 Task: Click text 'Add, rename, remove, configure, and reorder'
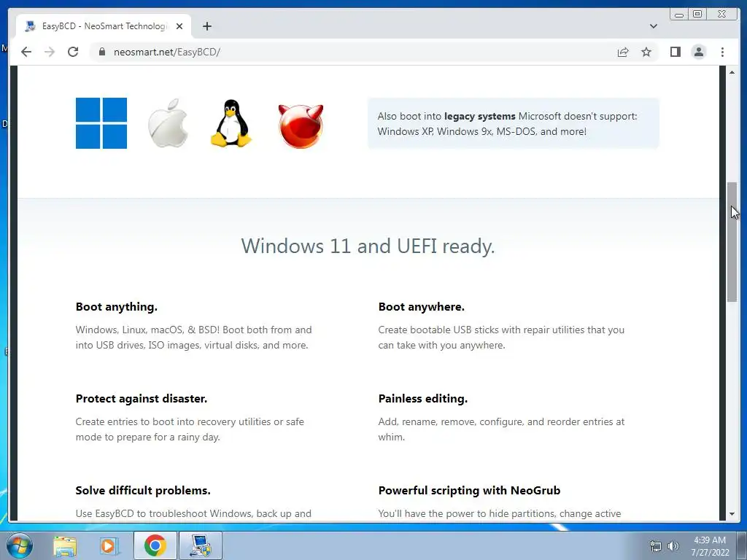coord(481,422)
